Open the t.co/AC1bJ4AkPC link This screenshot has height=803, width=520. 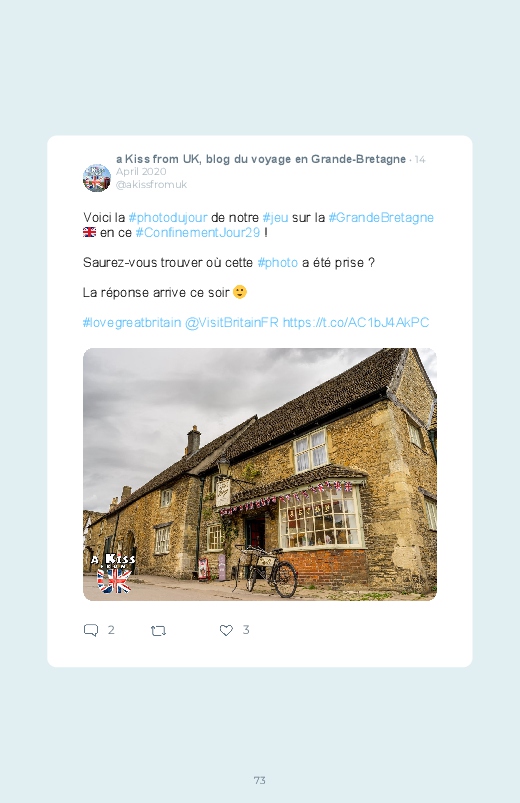point(356,323)
